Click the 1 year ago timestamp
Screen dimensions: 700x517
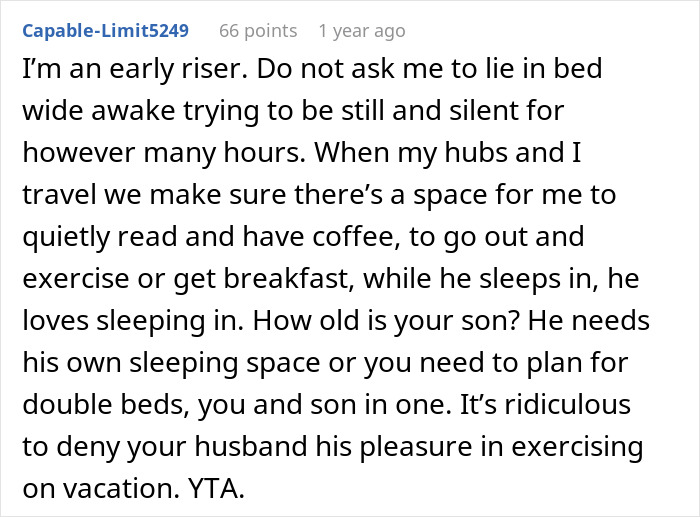click(x=362, y=31)
